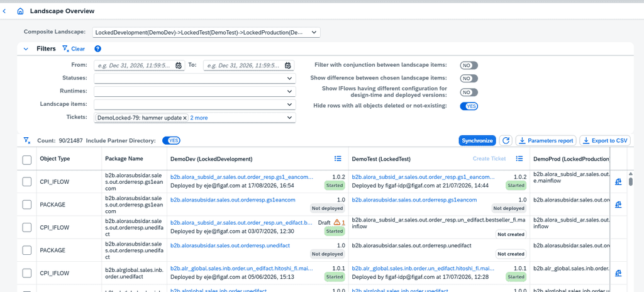Open DemoTest orderresp.gs1eancom package link

coord(414,200)
